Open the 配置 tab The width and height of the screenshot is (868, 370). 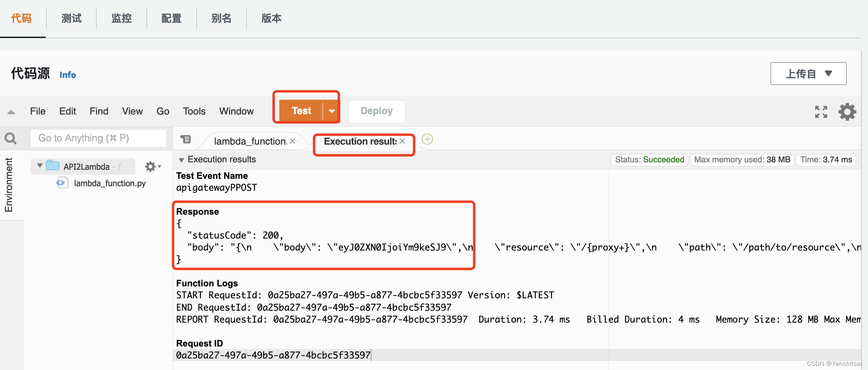(x=171, y=19)
